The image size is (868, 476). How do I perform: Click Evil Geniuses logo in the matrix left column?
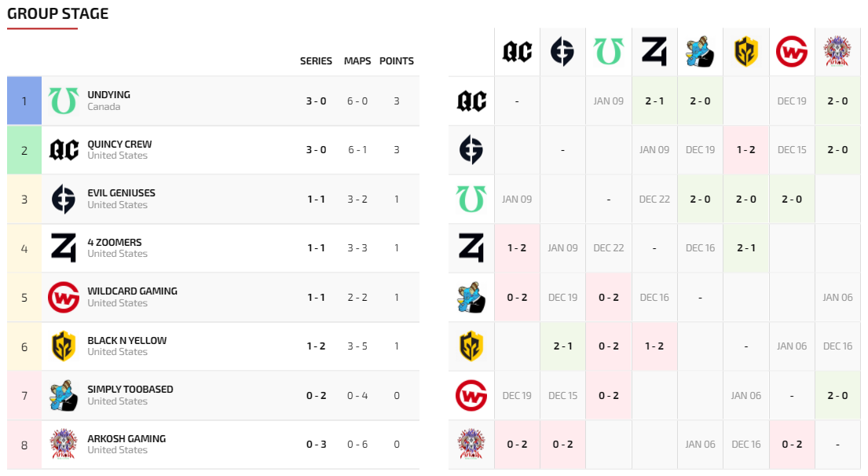(x=471, y=149)
